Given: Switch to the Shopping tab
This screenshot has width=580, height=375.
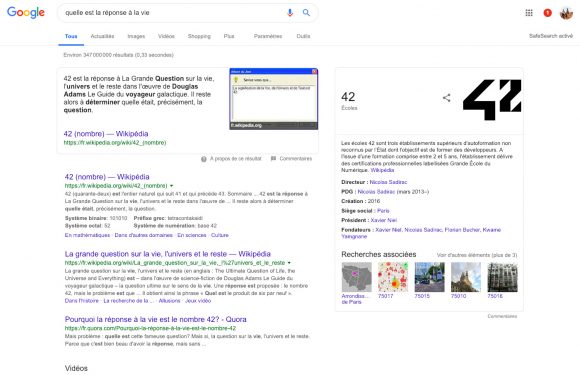Looking at the screenshot, I should pyautogui.click(x=199, y=36).
